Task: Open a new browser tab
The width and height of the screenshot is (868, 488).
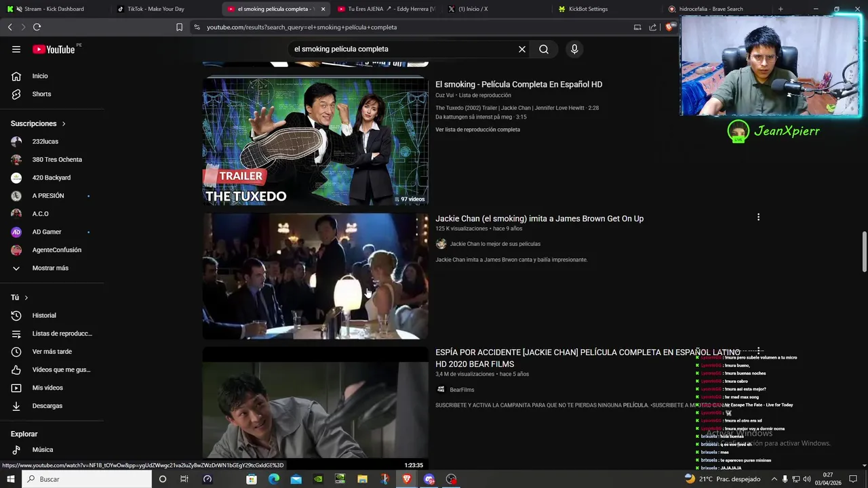Action: 781,9
